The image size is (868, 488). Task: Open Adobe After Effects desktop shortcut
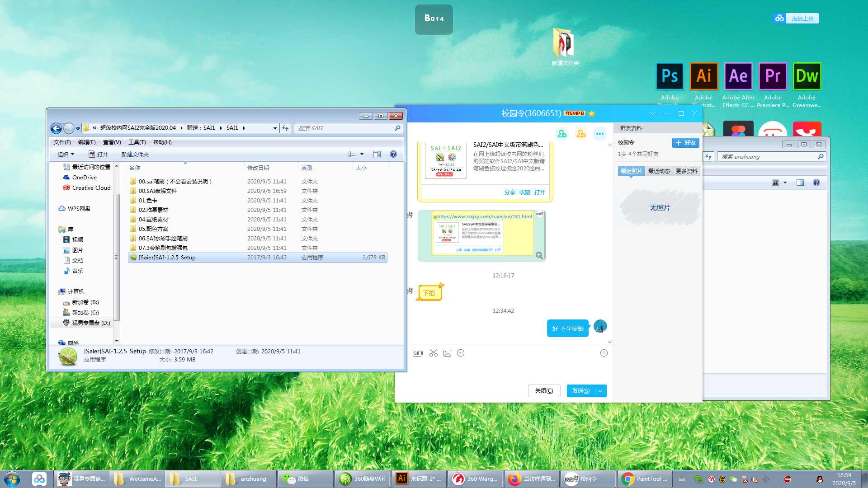[738, 85]
